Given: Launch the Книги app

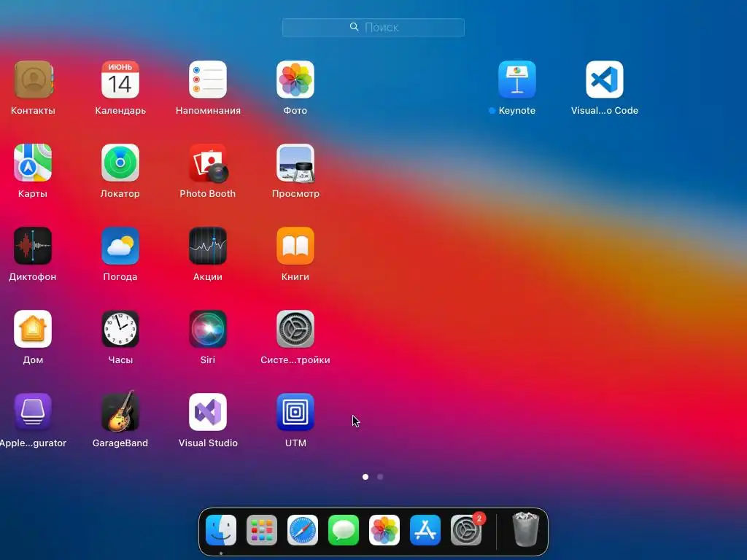Looking at the screenshot, I should [295, 246].
